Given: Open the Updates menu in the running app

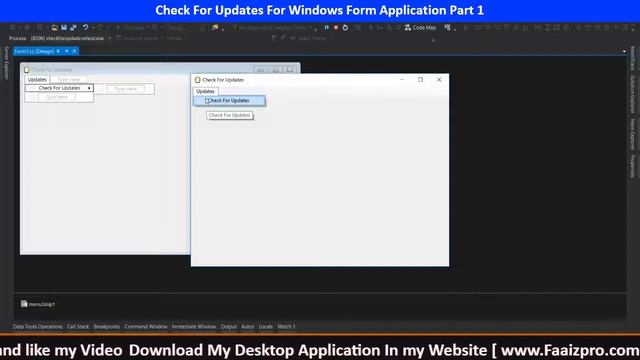Looking at the screenshot, I should pyautogui.click(x=205, y=91).
